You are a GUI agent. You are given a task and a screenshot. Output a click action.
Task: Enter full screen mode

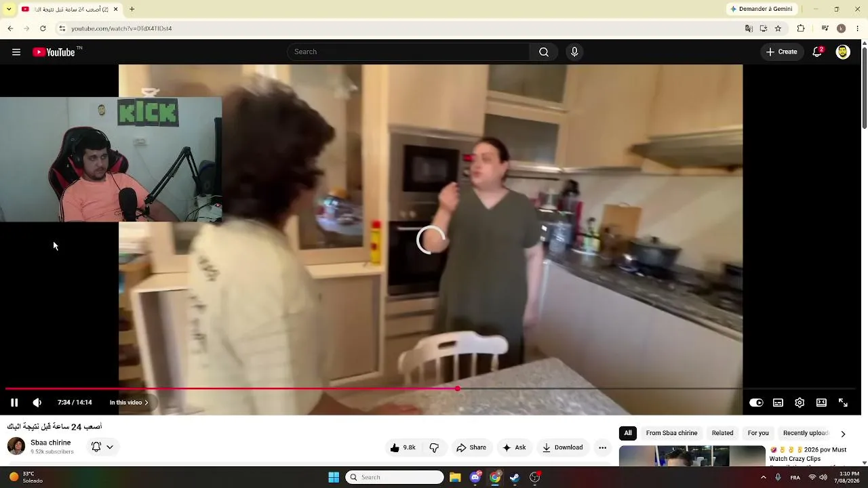point(843,403)
